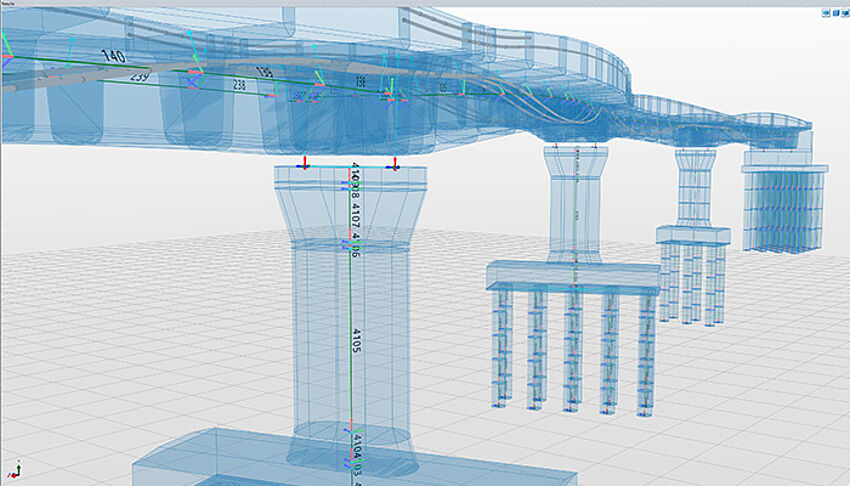The width and height of the screenshot is (850, 486).
Task: Pick element label 4104 at the pier base
Action: pyautogui.click(x=352, y=454)
